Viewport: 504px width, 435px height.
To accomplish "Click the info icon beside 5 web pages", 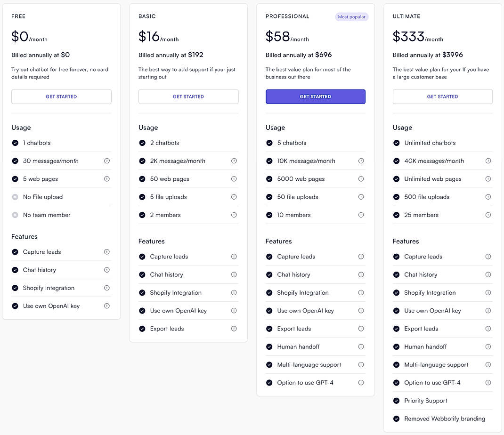I will click(x=107, y=179).
